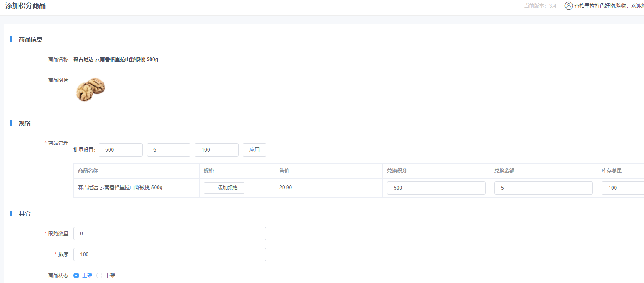644x283 pixels.
Task: Click the 应用 button for batch settings
Action: (x=254, y=150)
